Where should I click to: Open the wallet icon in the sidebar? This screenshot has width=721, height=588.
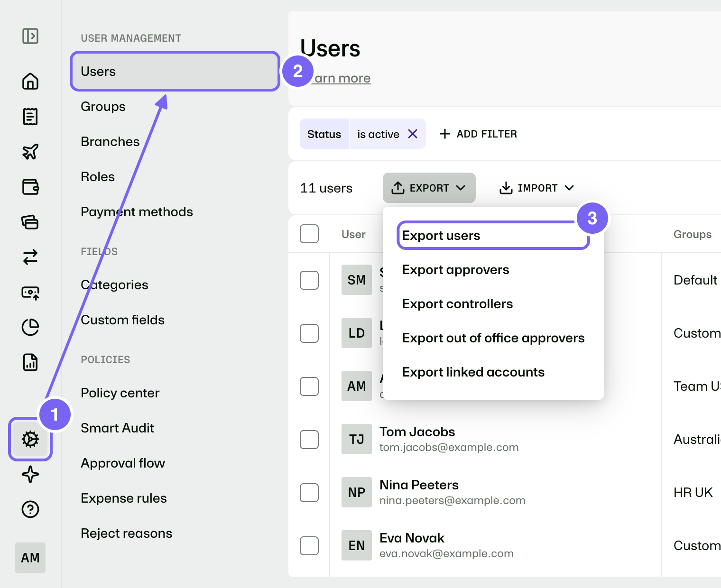pyautogui.click(x=30, y=187)
